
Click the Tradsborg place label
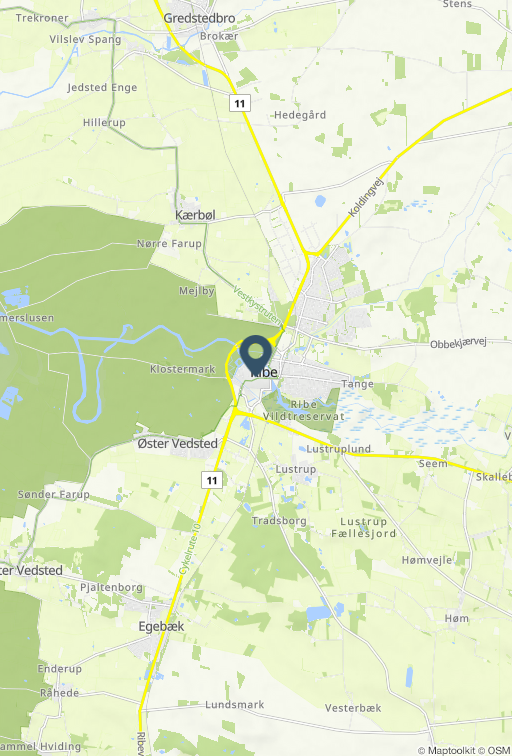[x=279, y=521]
